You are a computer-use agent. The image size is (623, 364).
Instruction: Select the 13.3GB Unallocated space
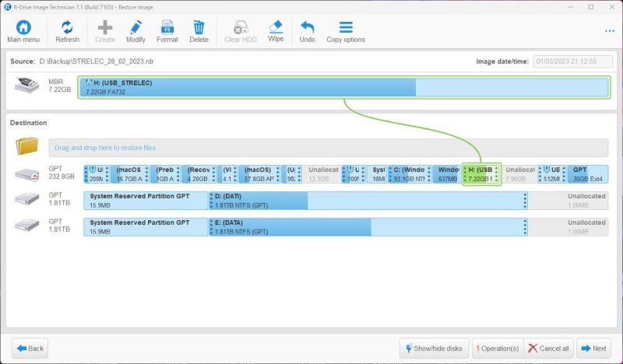click(322, 174)
